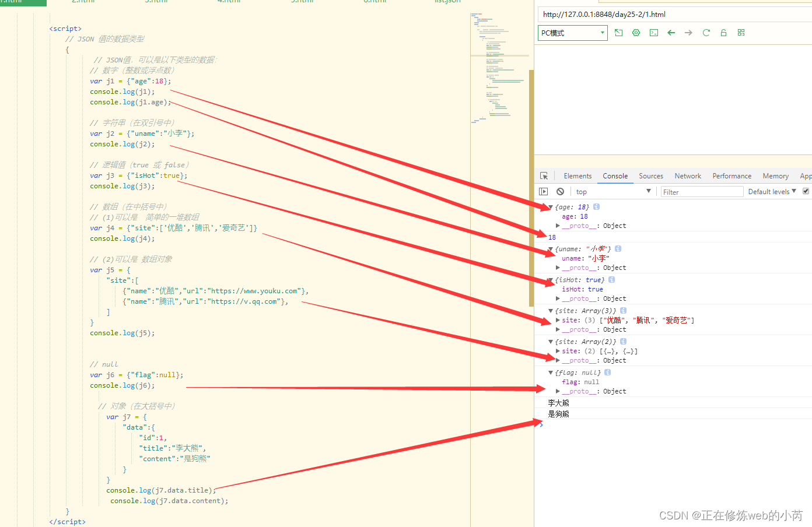Collapse the {age: 18} object
Image resolution: width=812 pixels, height=527 pixels.
551,207
